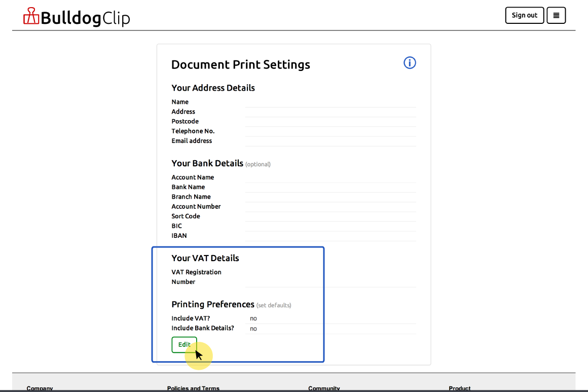
Task: Select the Address field row
Action: [x=293, y=112]
